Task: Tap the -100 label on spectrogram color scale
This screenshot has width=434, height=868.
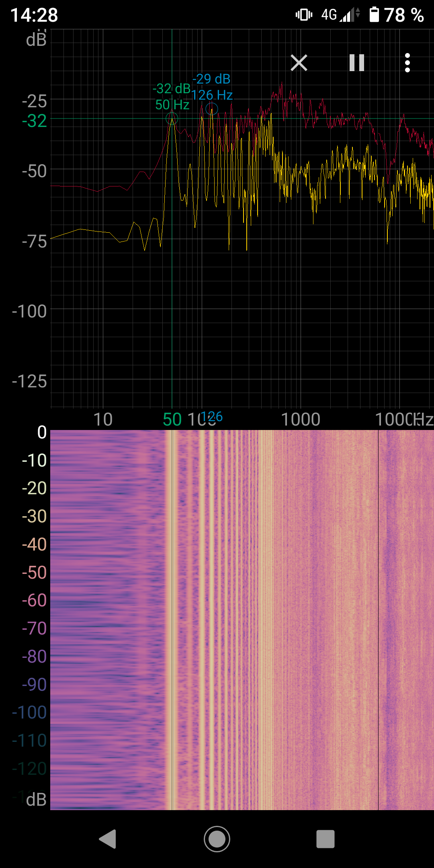Action: pyautogui.click(x=29, y=712)
